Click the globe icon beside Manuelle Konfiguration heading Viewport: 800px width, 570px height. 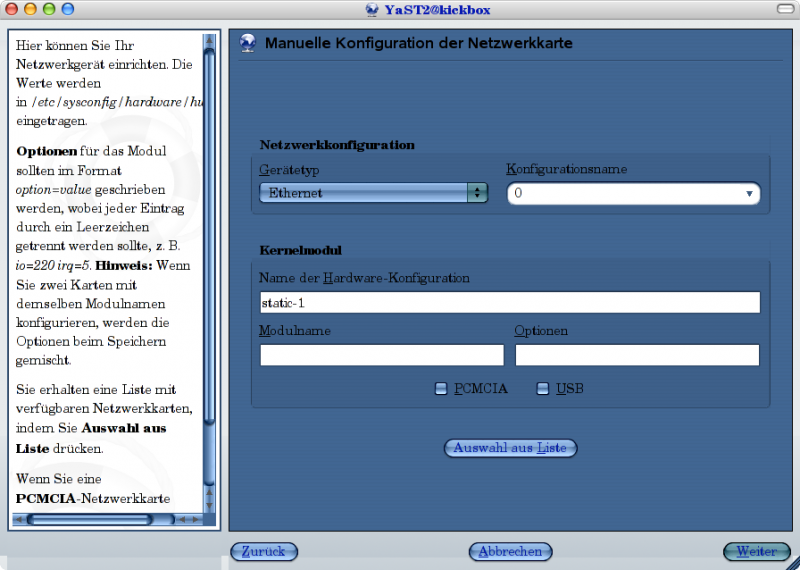coord(249,44)
